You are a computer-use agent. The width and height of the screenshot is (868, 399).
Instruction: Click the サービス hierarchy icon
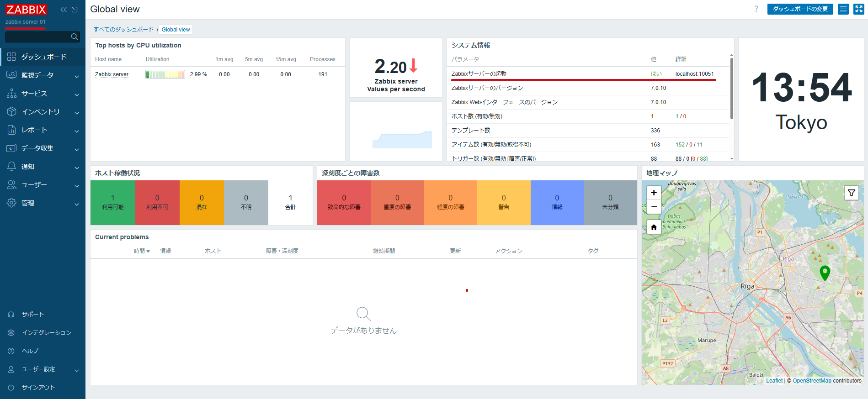[x=11, y=93]
